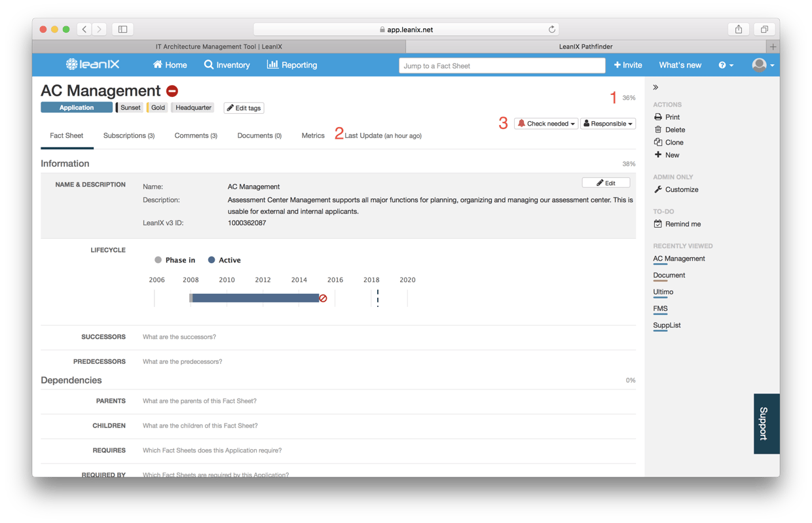812x523 pixels.
Task: Open the Responsible dropdown
Action: coord(608,124)
